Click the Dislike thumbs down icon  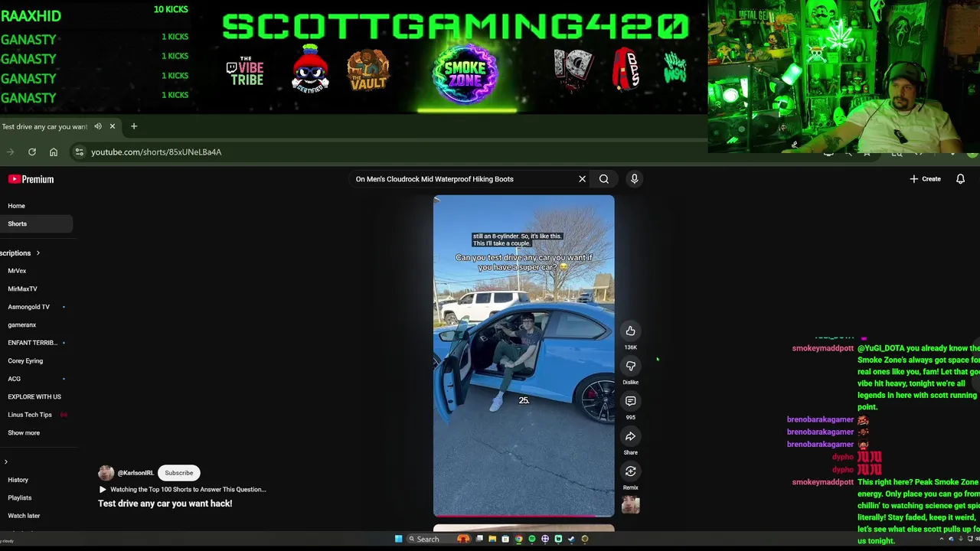click(x=630, y=366)
